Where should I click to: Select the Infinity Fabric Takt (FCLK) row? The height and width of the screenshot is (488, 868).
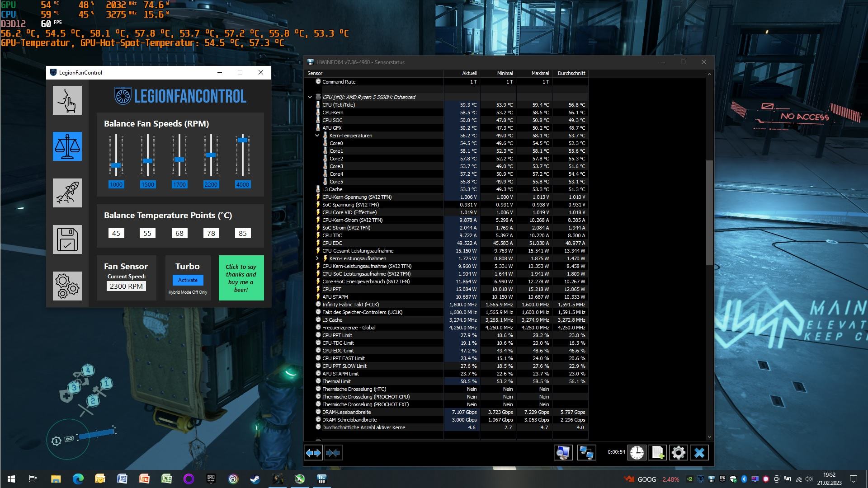447,305
